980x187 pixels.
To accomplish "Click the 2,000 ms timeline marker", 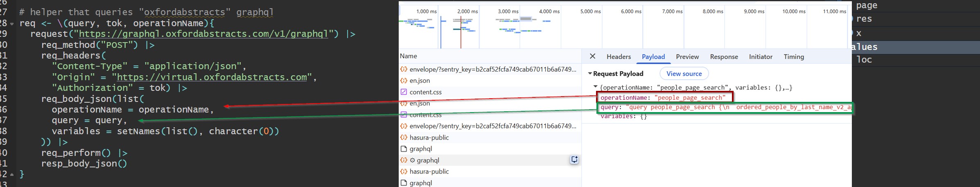I will click(x=467, y=11).
